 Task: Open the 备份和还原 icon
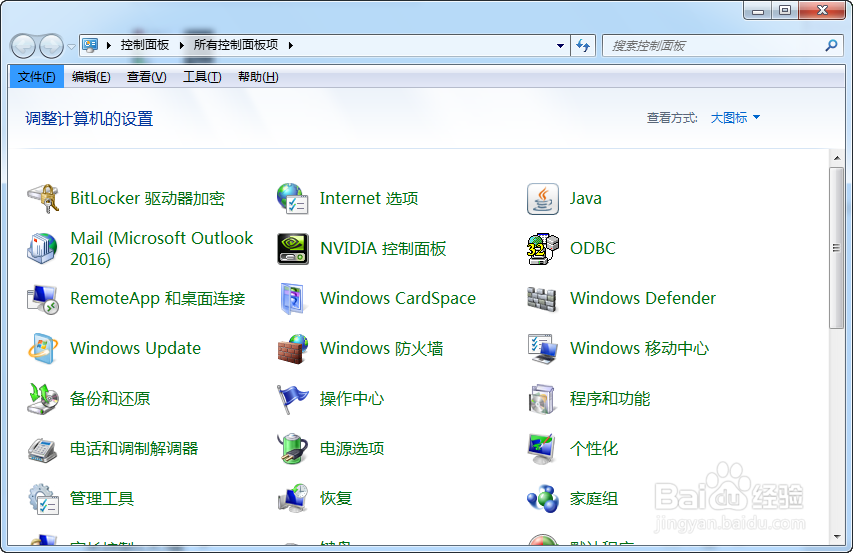pos(43,399)
